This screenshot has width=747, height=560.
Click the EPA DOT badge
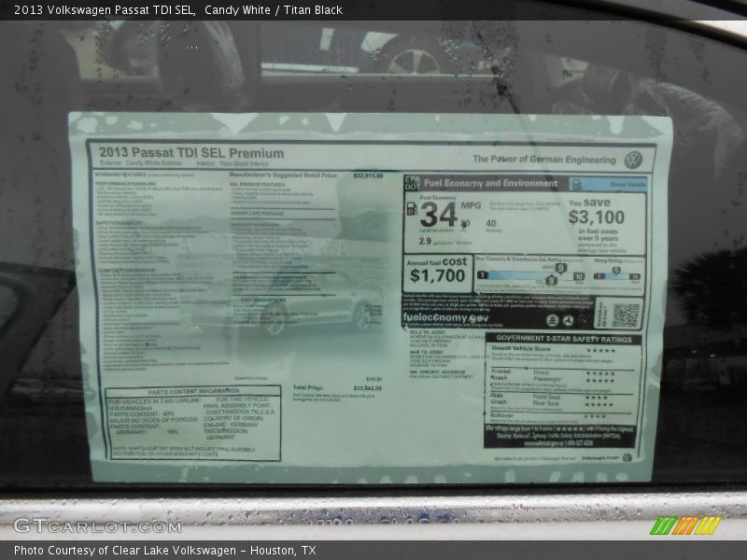(412, 184)
